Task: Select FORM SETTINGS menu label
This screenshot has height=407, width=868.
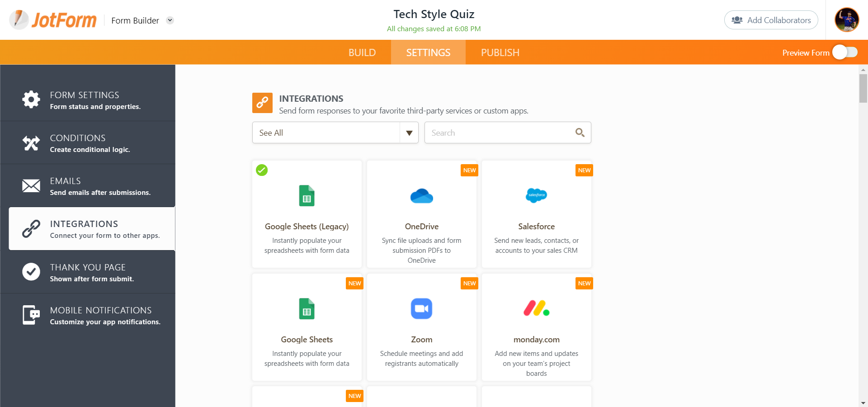Action: pos(85,95)
